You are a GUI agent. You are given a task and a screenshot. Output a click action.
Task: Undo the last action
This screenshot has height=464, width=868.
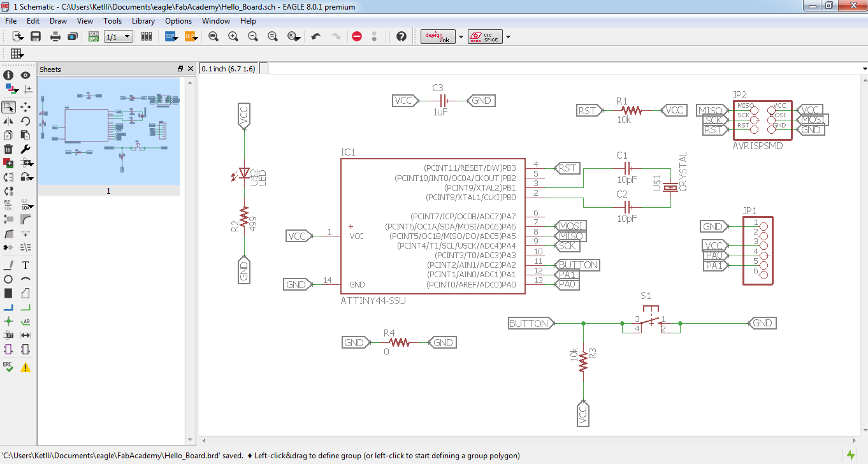coord(315,36)
